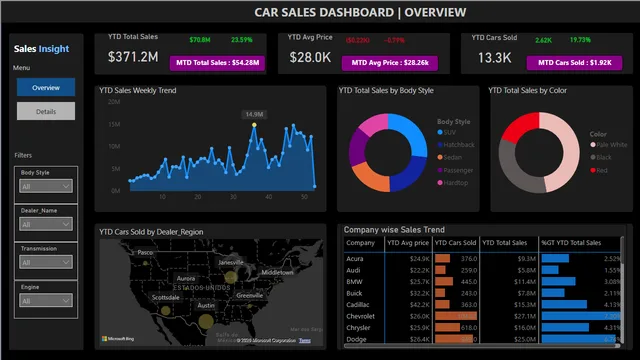Select the Cadillac row in company table
Image resolution: width=640 pixels, height=360 pixels.
[482, 304]
